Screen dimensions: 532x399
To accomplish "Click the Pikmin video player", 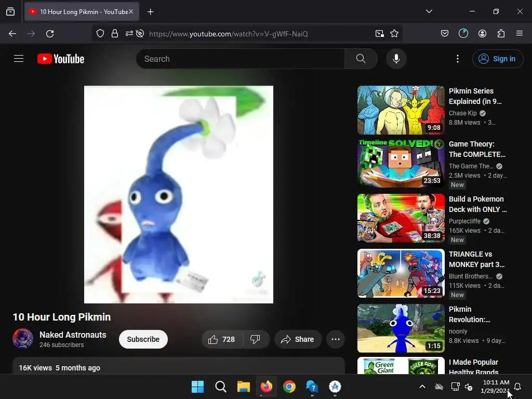I will coord(179,194).
